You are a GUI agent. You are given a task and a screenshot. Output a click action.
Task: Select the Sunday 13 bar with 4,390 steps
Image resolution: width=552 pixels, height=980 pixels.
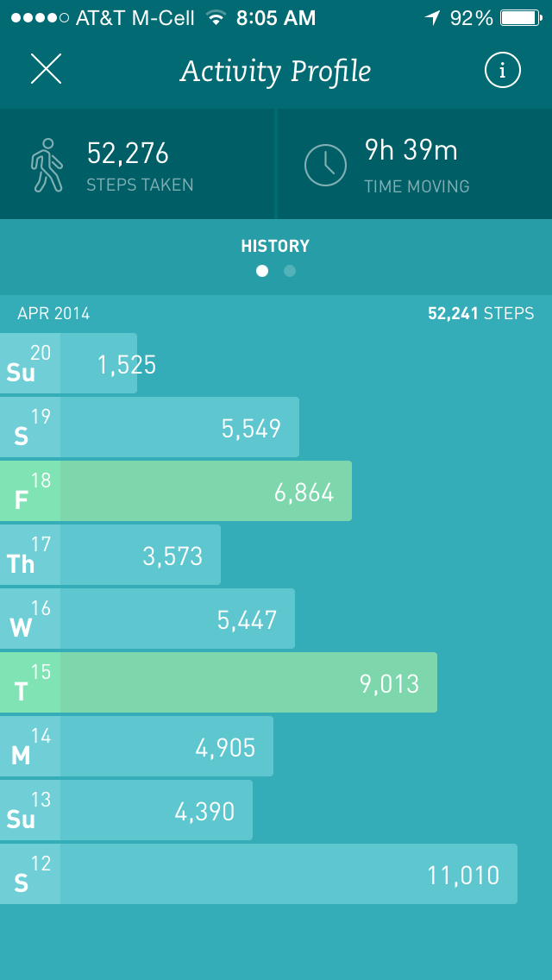pos(126,811)
